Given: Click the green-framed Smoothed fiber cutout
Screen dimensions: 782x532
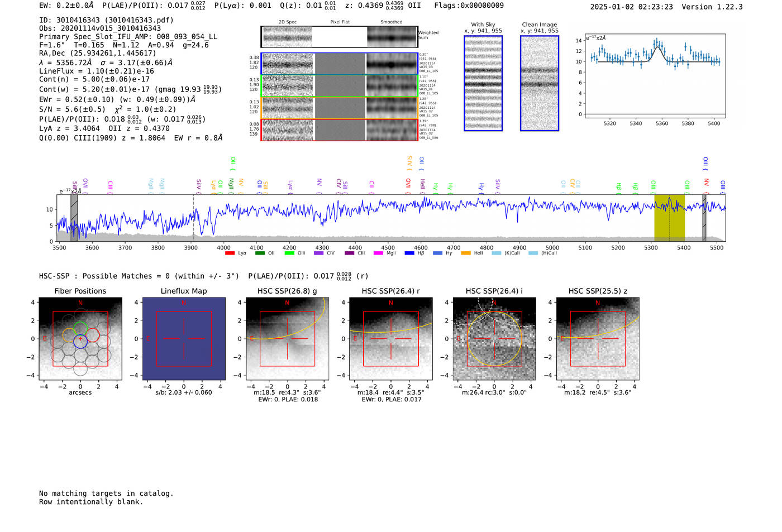Looking at the screenshot, I should [392, 86].
